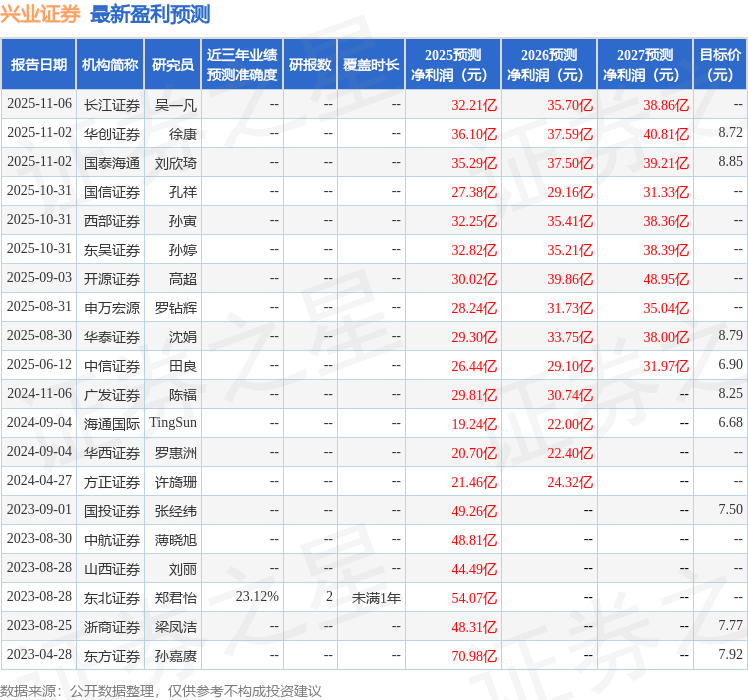Click the 兴业证券 title link
Viewport: 748px width, 700px height.
(x=41, y=15)
